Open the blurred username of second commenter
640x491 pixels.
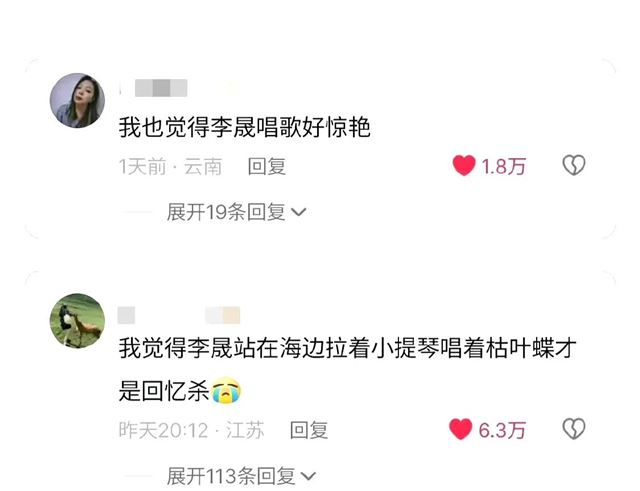179,315
